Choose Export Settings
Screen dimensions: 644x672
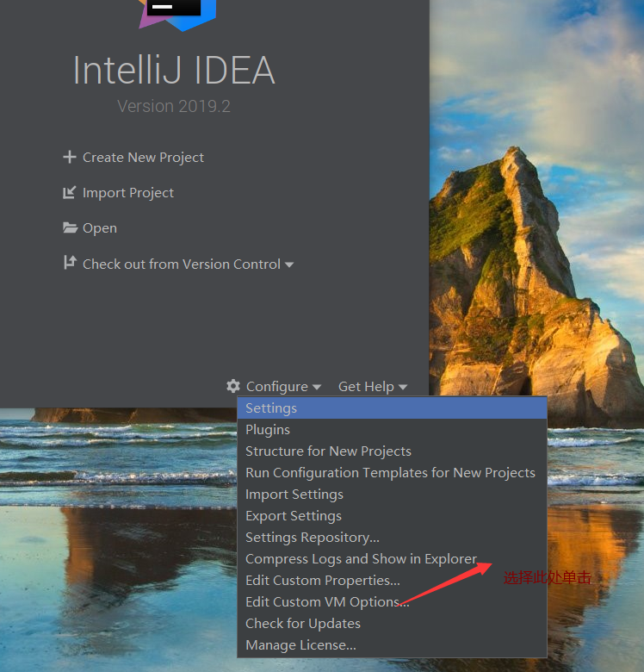[x=392, y=515]
